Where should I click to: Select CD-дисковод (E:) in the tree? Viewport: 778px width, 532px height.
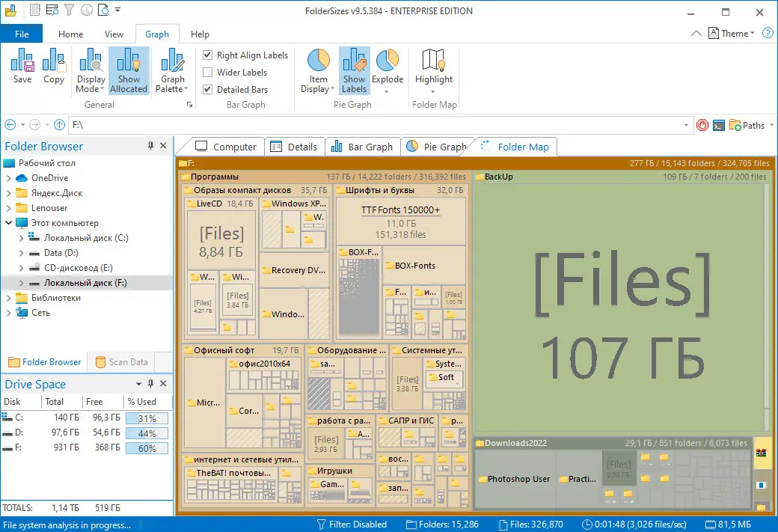pyautogui.click(x=78, y=268)
